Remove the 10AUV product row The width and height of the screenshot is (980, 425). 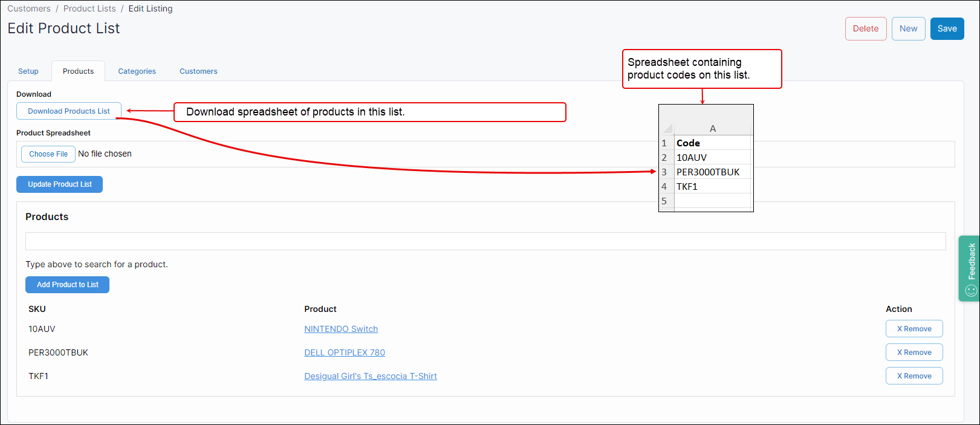pos(913,329)
